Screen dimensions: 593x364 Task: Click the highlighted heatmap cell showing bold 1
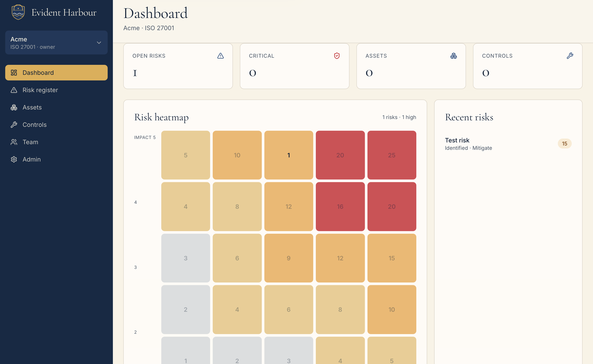(x=288, y=155)
